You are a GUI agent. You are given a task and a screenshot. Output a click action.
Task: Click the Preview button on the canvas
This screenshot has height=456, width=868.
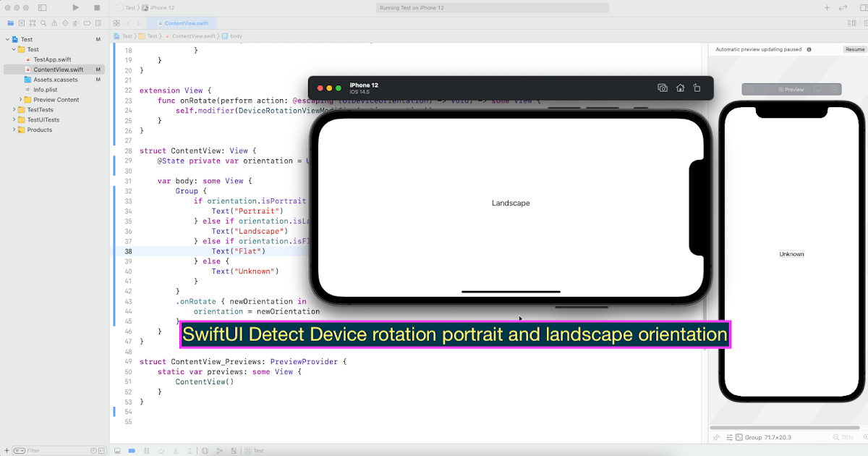[x=792, y=89]
